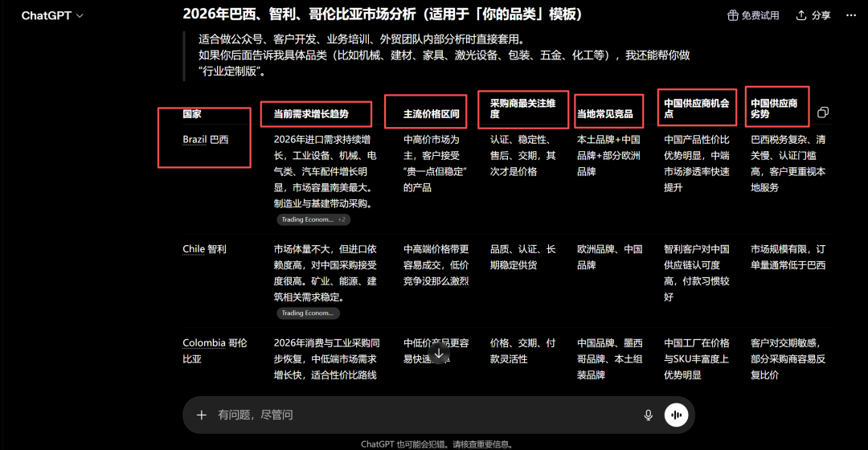Click Colombia cell 中国工厂在价格与SKU丰富度上
The image size is (868, 450).
[696, 359]
